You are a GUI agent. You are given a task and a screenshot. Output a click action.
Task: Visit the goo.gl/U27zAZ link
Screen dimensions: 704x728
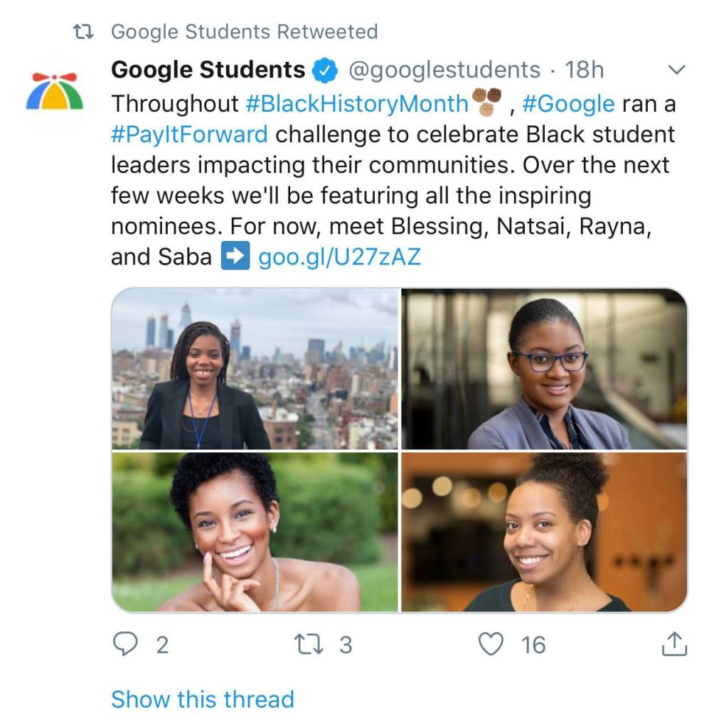coord(339,256)
